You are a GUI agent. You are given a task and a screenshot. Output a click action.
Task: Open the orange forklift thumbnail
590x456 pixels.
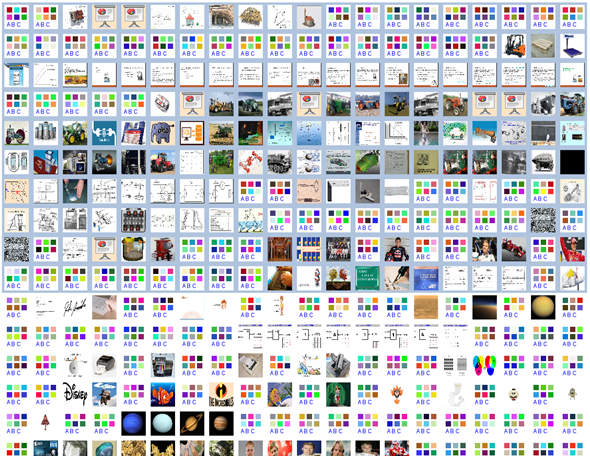click(x=514, y=46)
